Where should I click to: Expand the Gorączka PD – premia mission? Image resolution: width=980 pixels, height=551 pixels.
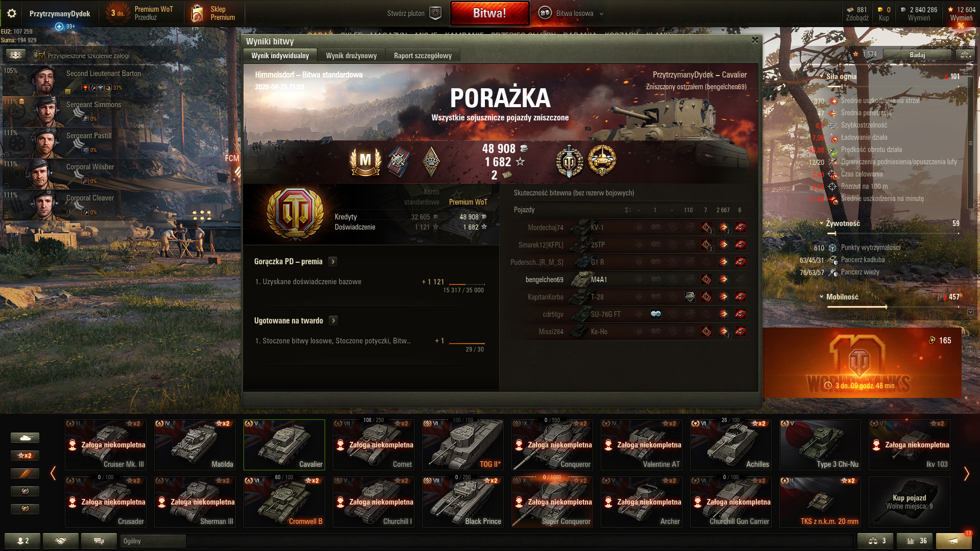pos(333,262)
